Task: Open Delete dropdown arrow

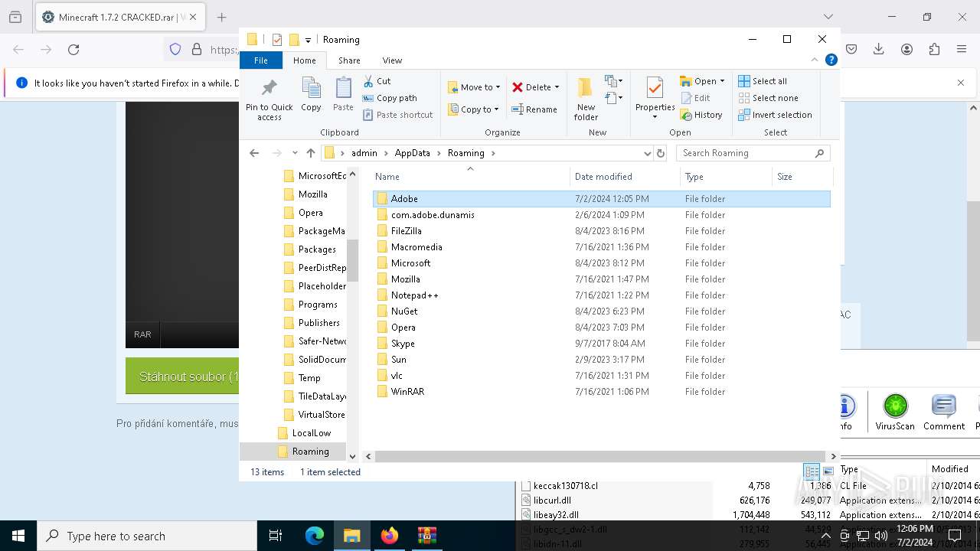Action: coord(557,87)
